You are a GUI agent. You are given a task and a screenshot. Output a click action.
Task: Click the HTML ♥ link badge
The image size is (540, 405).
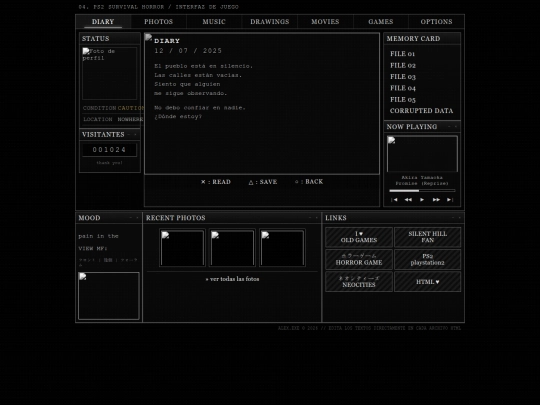pos(427,282)
